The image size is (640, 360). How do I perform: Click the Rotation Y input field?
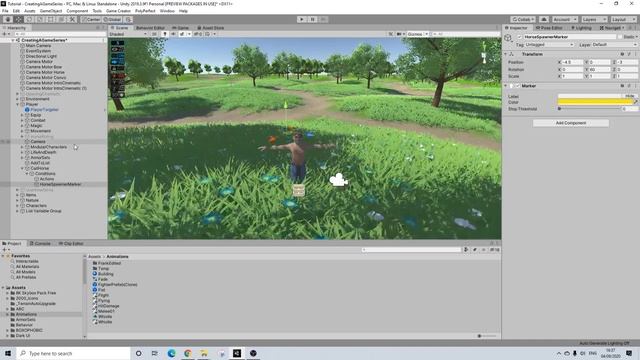pos(600,69)
